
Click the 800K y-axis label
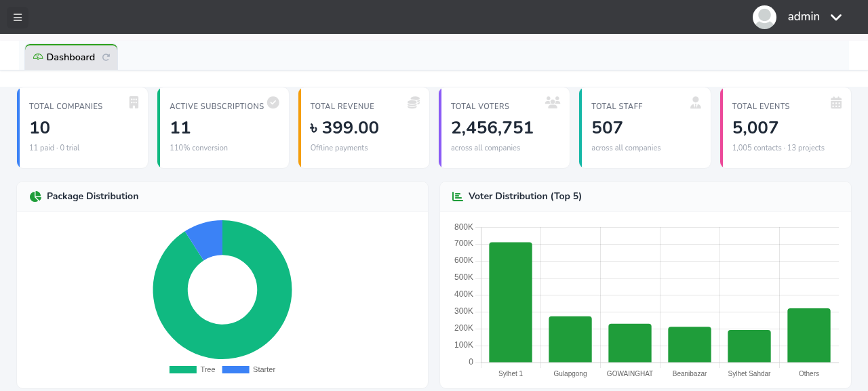click(464, 227)
